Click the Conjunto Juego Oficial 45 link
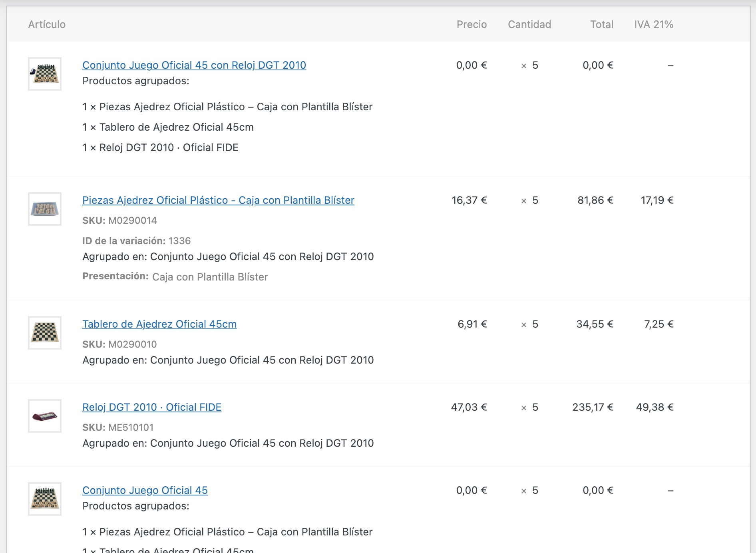The image size is (756, 553). (145, 490)
